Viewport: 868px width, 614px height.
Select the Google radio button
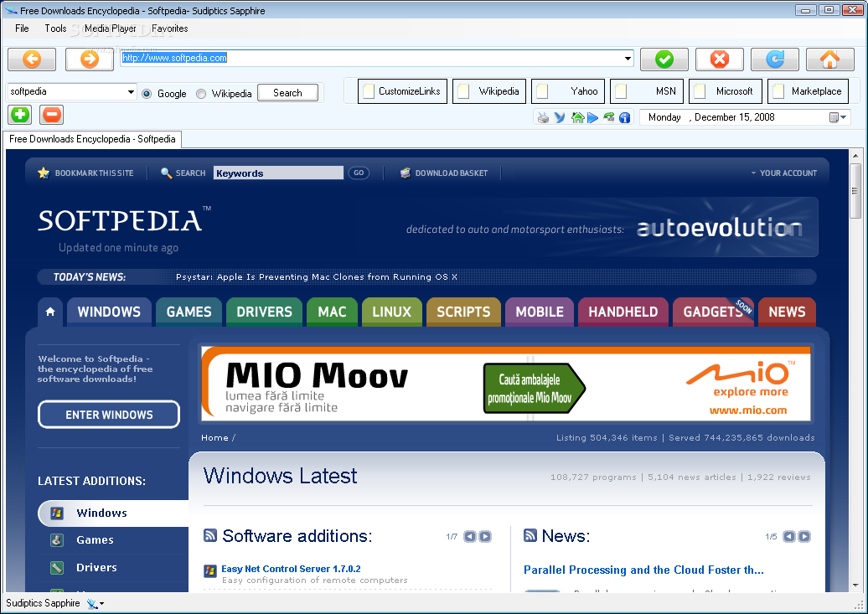pyautogui.click(x=147, y=94)
